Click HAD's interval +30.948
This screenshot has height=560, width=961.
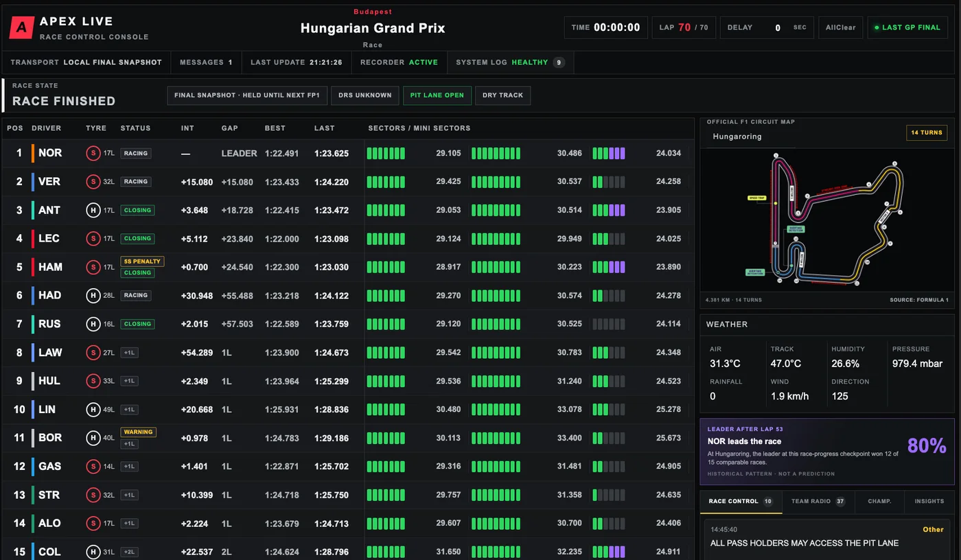click(197, 296)
